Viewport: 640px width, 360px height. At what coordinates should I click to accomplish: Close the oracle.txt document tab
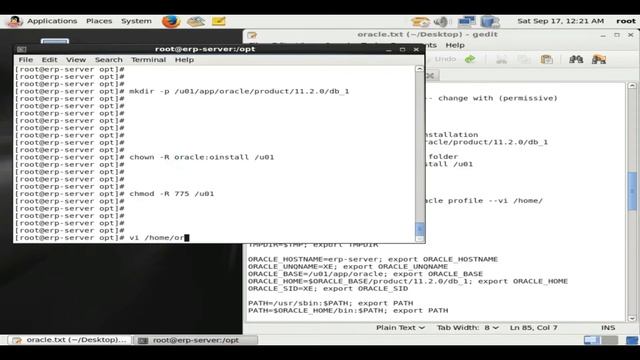[x=430, y=76]
